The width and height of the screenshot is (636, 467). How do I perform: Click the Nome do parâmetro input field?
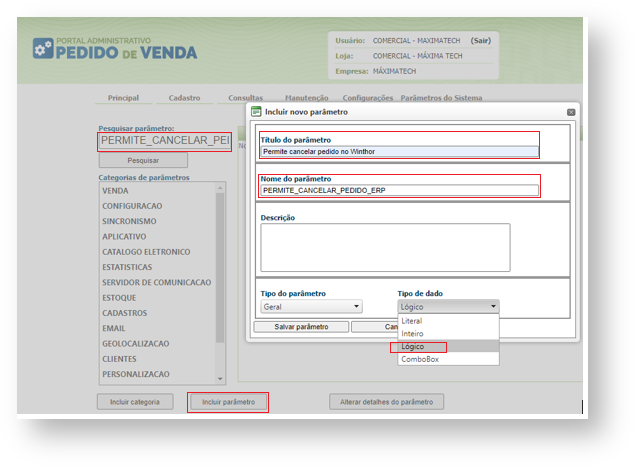tap(400, 190)
